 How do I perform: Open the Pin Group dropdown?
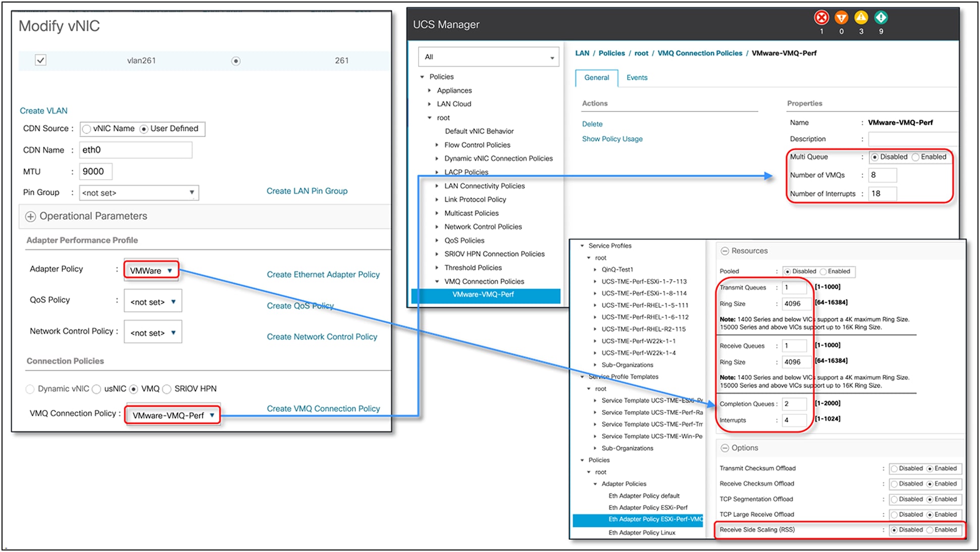click(139, 193)
